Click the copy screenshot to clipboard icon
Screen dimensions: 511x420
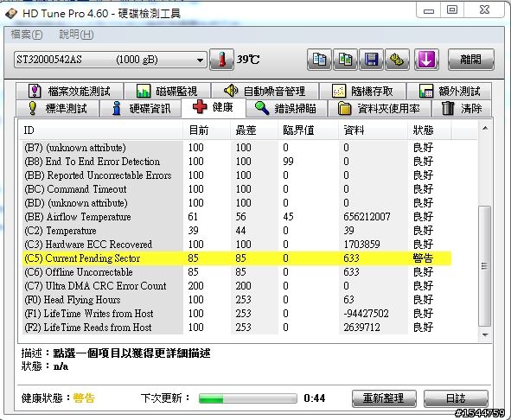tap(346, 60)
